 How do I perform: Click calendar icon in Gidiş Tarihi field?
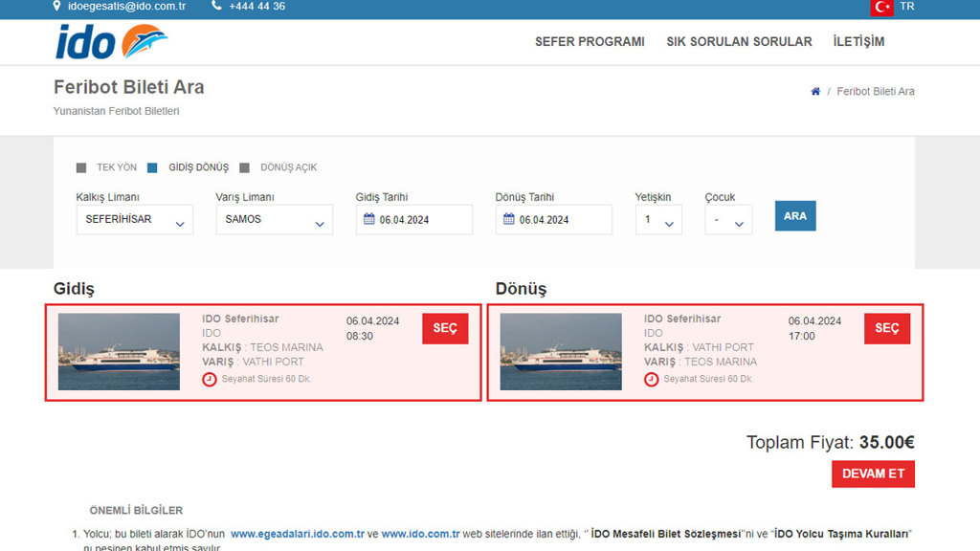(369, 220)
